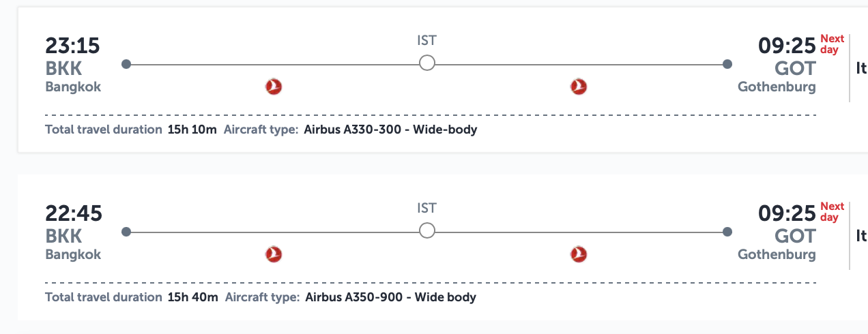Screen dimensions: 868x334
Task: Select IST stopover circle on the 23:15 flight
Action: (x=427, y=64)
